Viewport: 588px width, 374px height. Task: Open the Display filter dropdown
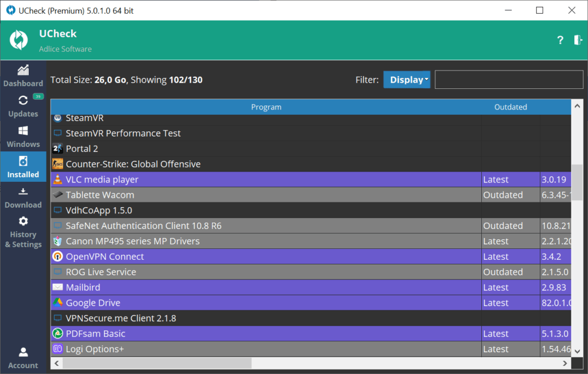pyautogui.click(x=407, y=80)
